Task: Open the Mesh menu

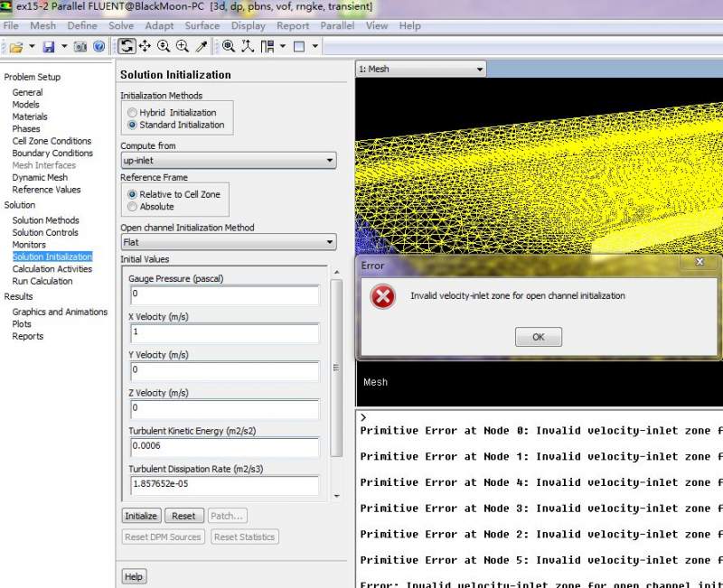Action: (42, 26)
